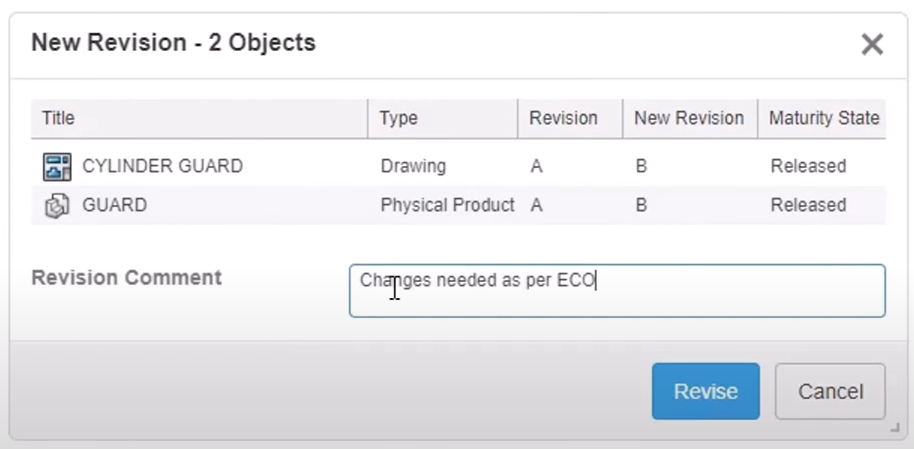
Task: Click the GUARD physical product icon
Action: pyautogui.click(x=57, y=205)
